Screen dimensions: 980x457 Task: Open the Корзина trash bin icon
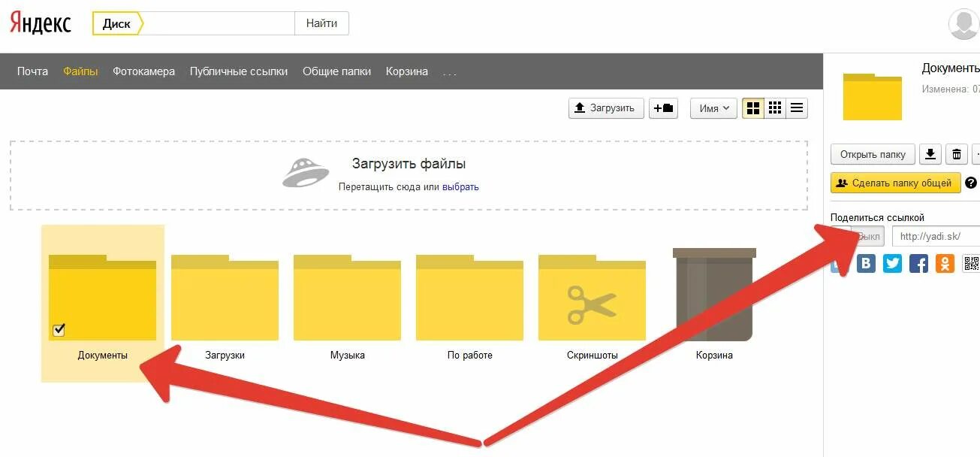714,294
